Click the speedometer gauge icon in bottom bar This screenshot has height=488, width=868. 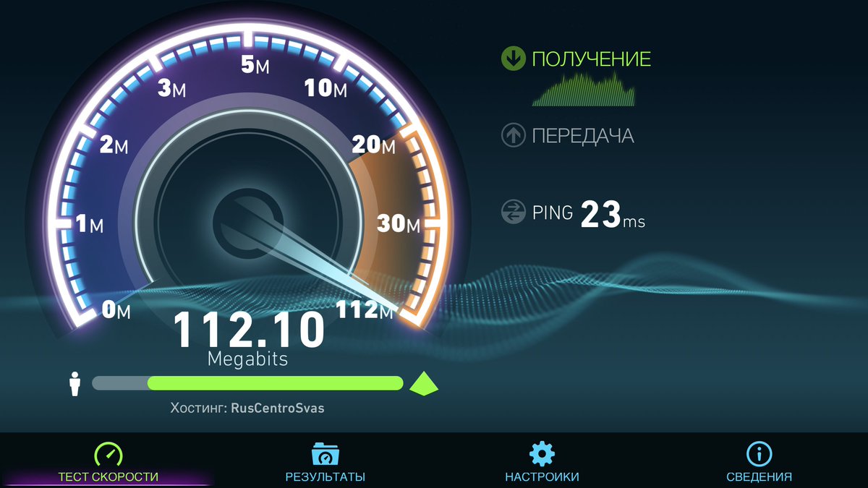click(109, 454)
